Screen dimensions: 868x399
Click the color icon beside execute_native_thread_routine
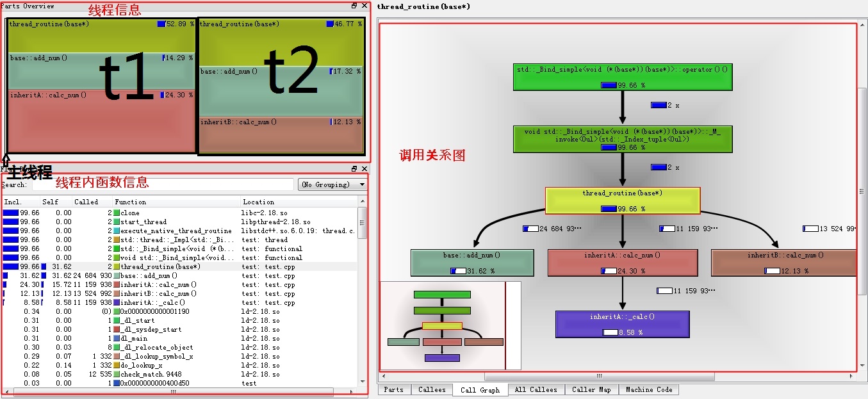click(x=117, y=231)
